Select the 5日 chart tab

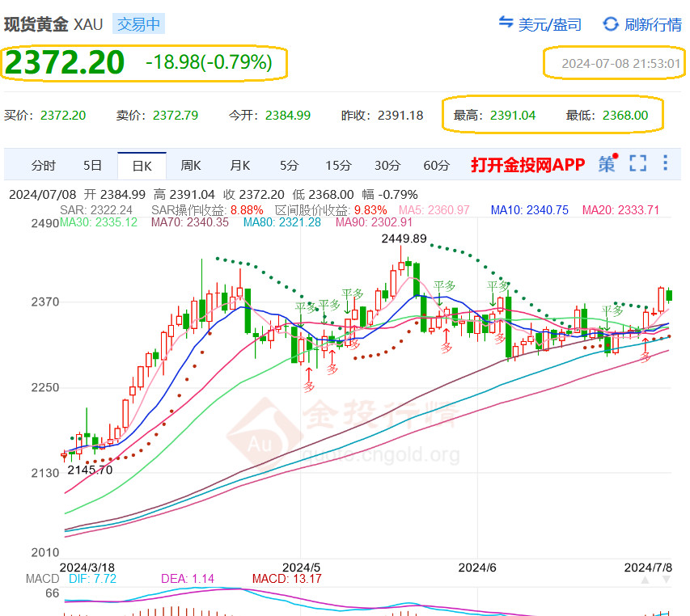(93, 165)
